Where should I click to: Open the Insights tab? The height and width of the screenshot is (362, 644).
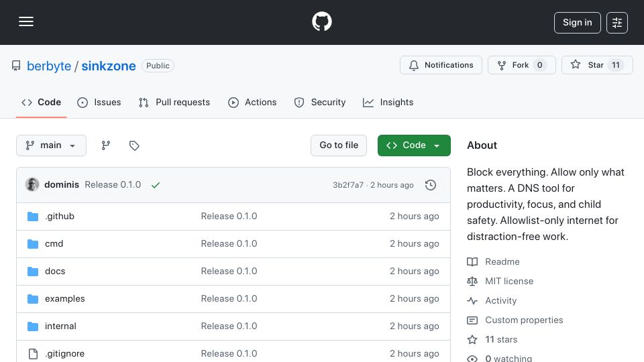click(x=388, y=102)
